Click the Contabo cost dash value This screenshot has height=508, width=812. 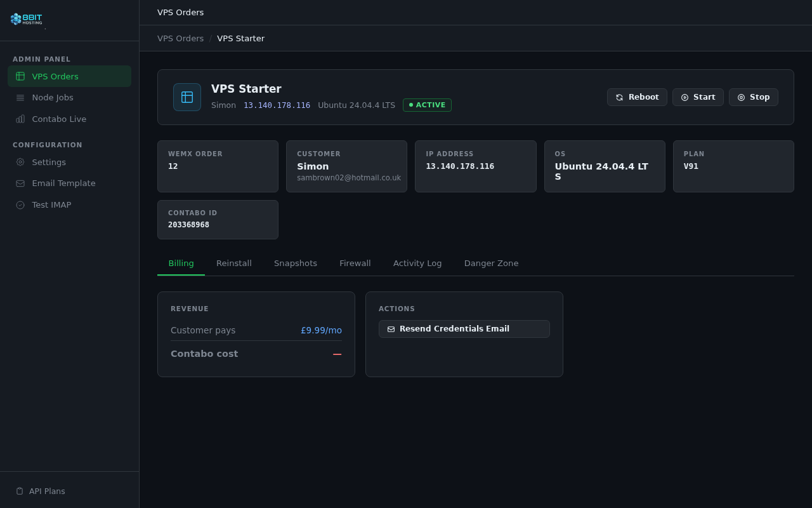click(337, 354)
